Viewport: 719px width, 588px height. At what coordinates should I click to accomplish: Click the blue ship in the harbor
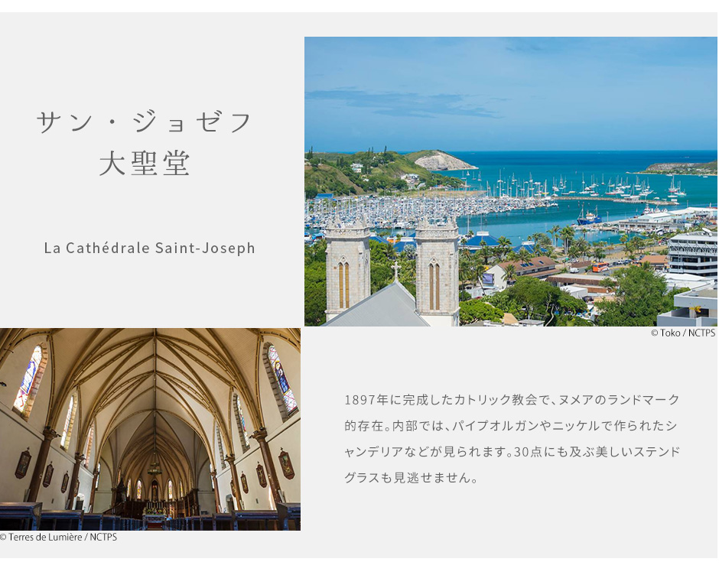pos(589,217)
